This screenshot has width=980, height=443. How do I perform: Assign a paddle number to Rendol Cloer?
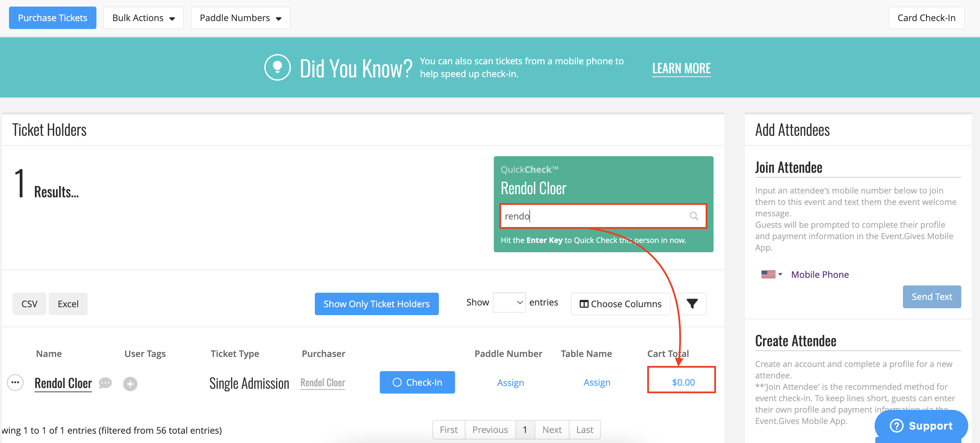[510, 383]
